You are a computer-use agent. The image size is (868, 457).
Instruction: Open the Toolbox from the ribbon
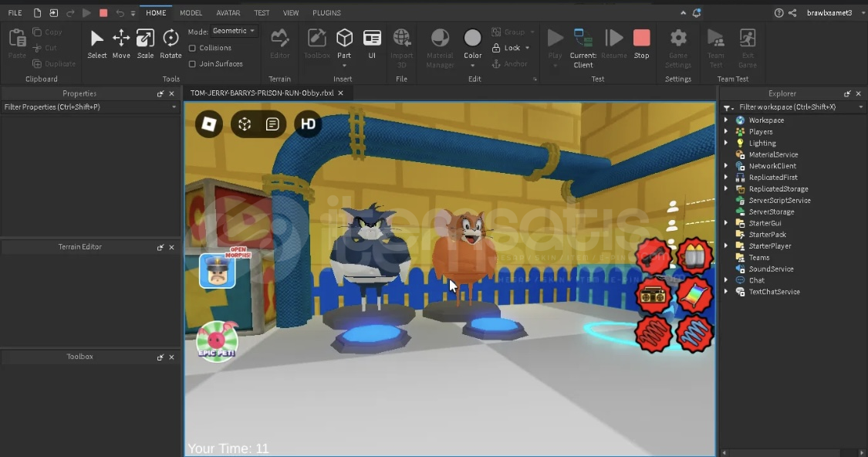tap(316, 44)
